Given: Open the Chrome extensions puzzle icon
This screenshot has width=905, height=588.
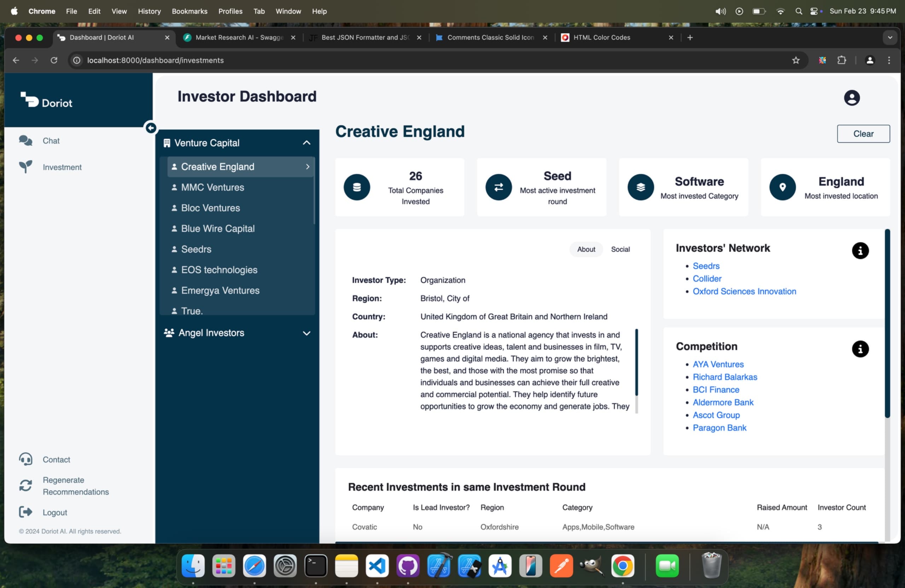Looking at the screenshot, I should 841,60.
